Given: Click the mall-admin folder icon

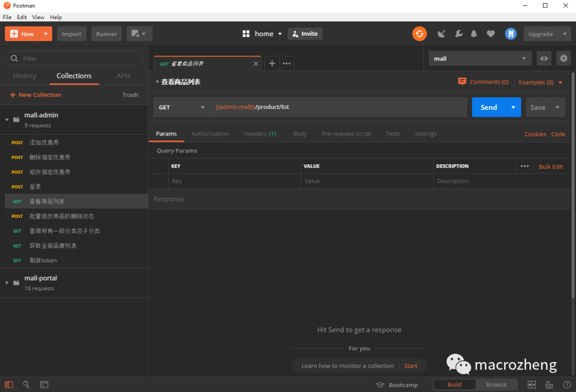Looking at the screenshot, I should click(16, 119).
